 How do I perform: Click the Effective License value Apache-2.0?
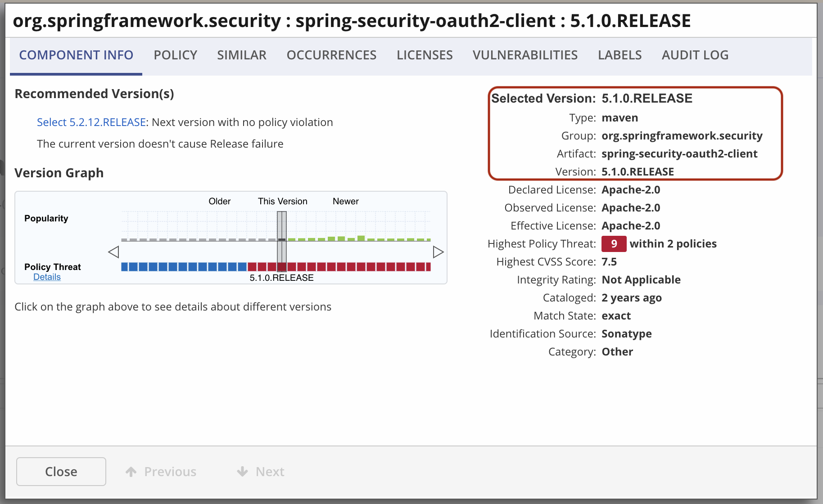point(631,226)
